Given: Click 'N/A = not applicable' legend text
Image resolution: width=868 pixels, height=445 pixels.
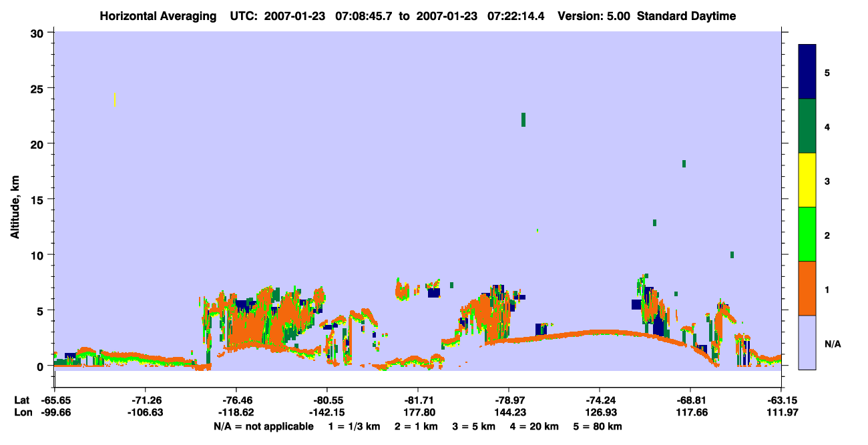Looking at the screenshot, I should pyautogui.click(x=263, y=426).
